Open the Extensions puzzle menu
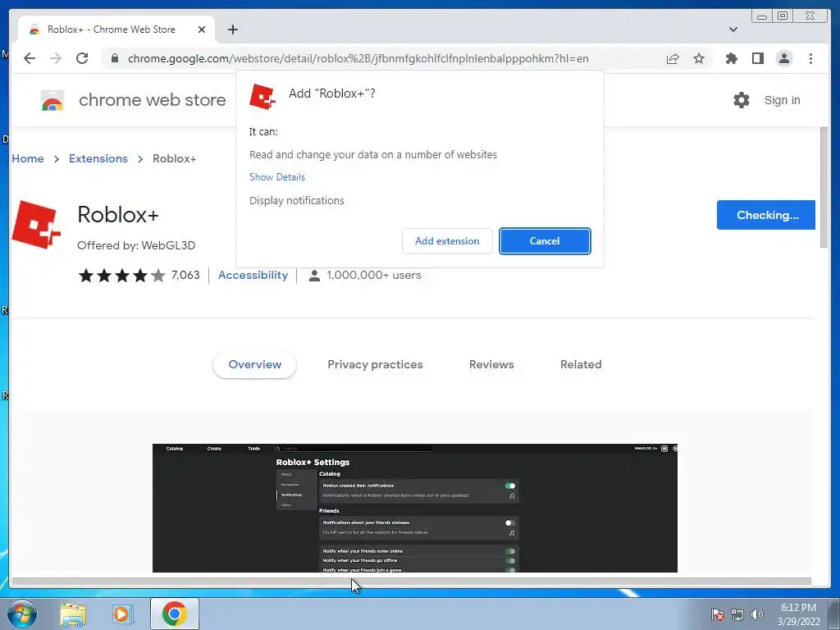The image size is (840, 630). click(731, 58)
